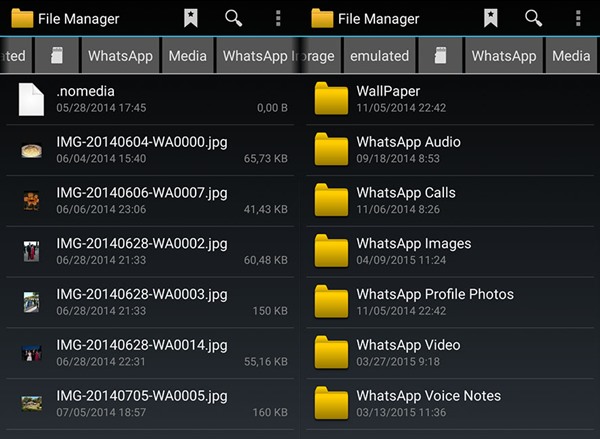Tap bookmark icon in left File Manager
The image size is (600, 439).
(191, 18)
